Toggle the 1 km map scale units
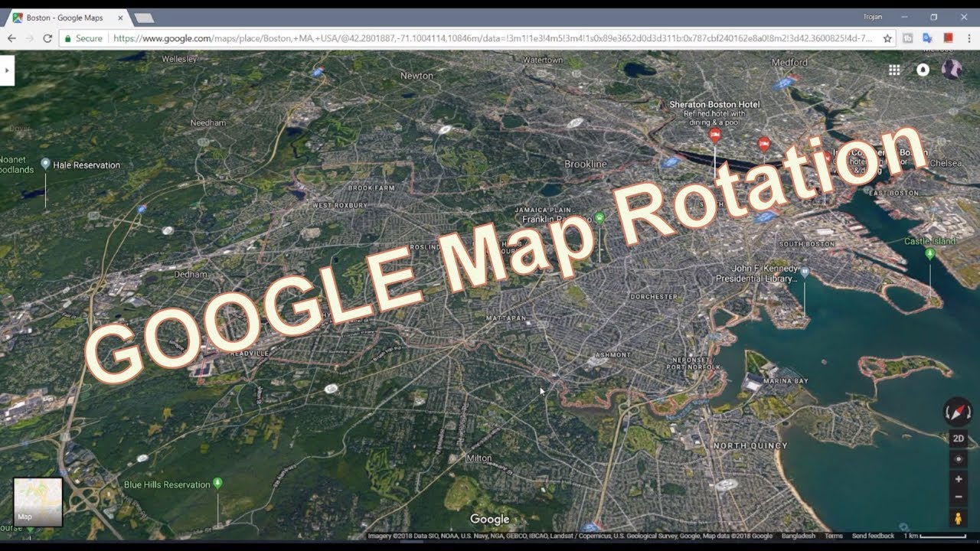 point(936,536)
